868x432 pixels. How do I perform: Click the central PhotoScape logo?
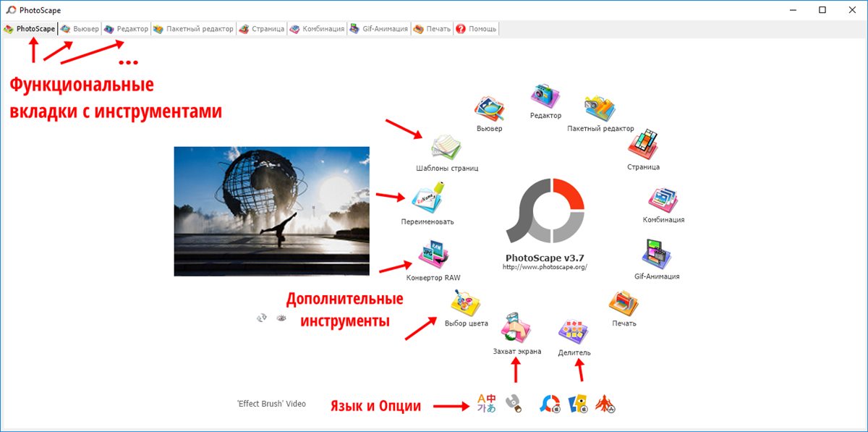pos(544,211)
